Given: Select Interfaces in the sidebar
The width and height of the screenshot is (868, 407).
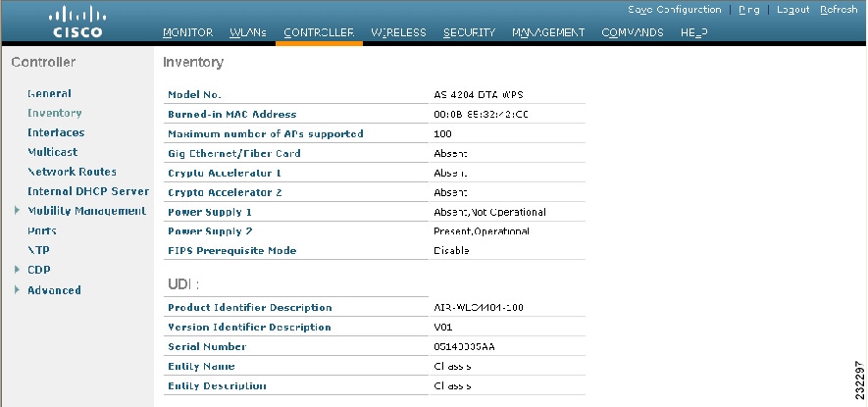Looking at the screenshot, I should (56, 132).
